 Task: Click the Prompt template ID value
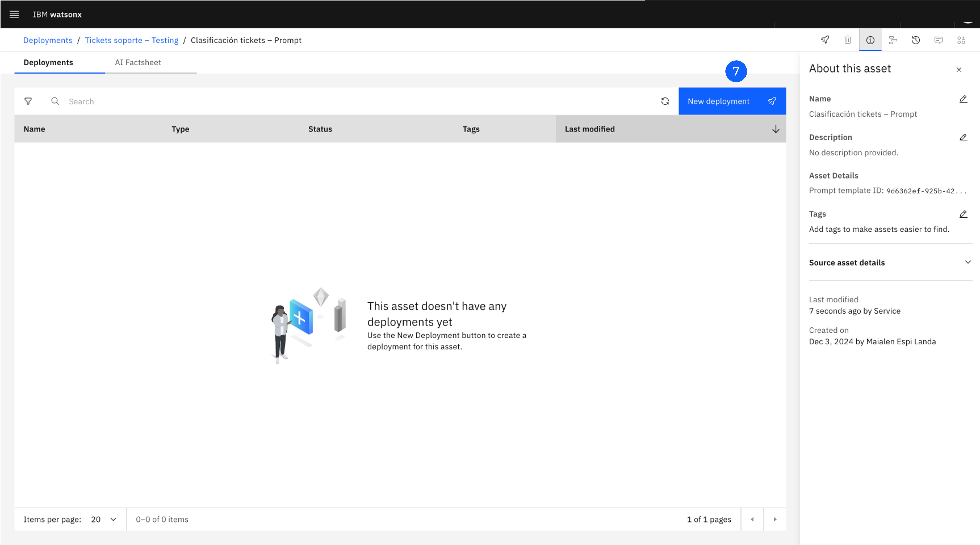tap(926, 191)
